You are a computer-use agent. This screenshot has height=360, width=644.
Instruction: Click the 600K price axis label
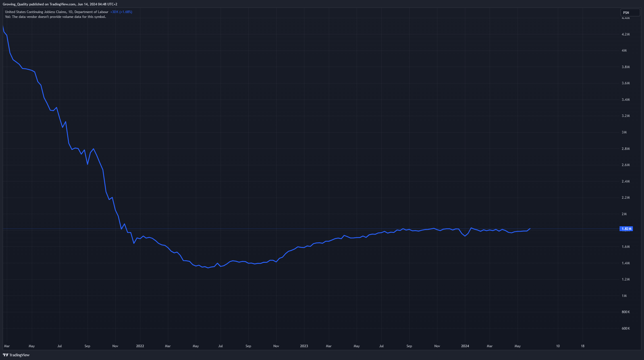[x=626, y=328]
